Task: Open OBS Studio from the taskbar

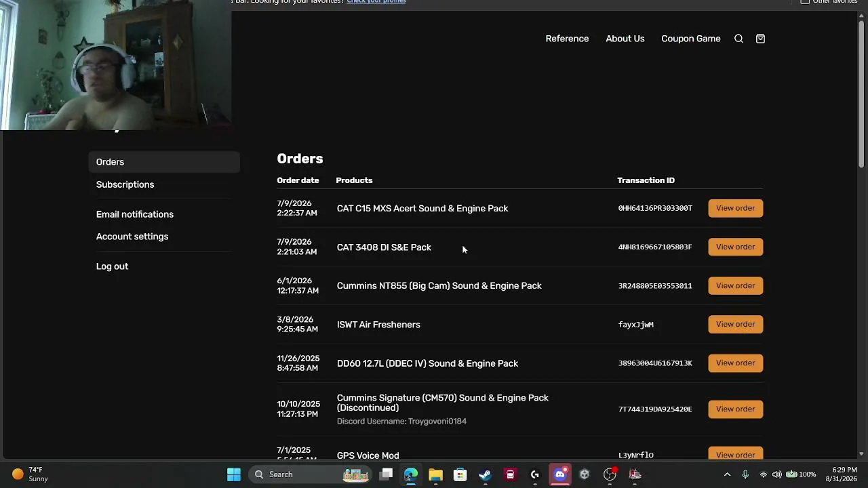Action: (610, 474)
